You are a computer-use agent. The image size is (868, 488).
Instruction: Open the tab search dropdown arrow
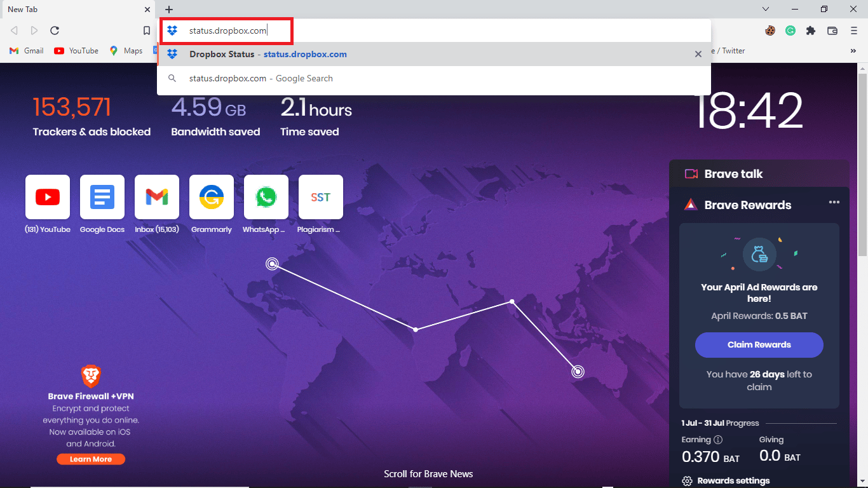tap(766, 10)
